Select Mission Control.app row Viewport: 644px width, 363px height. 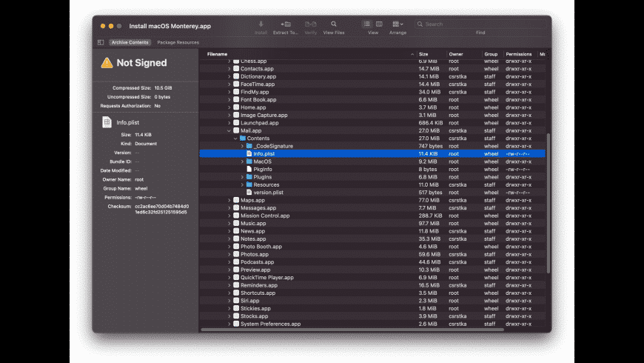pos(372,216)
